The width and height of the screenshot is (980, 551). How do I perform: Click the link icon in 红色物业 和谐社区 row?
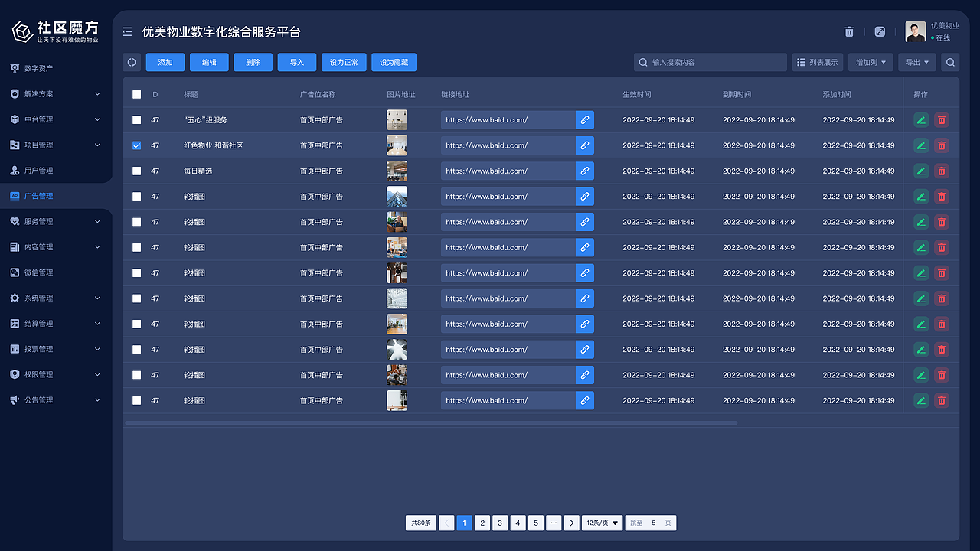click(585, 145)
